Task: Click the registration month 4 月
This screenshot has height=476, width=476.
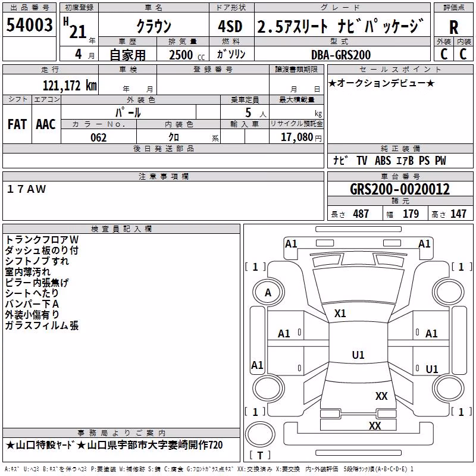Action: (84, 54)
